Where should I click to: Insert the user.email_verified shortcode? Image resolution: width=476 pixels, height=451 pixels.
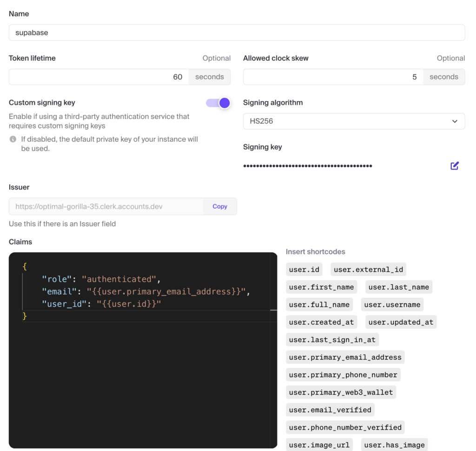point(330,410)
